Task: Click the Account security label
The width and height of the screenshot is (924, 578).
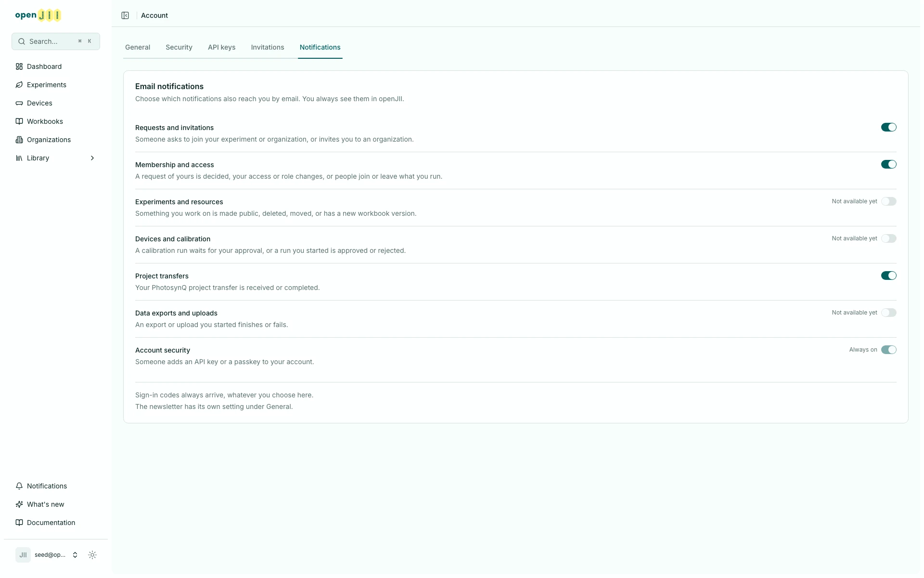Action: [163, 350]
